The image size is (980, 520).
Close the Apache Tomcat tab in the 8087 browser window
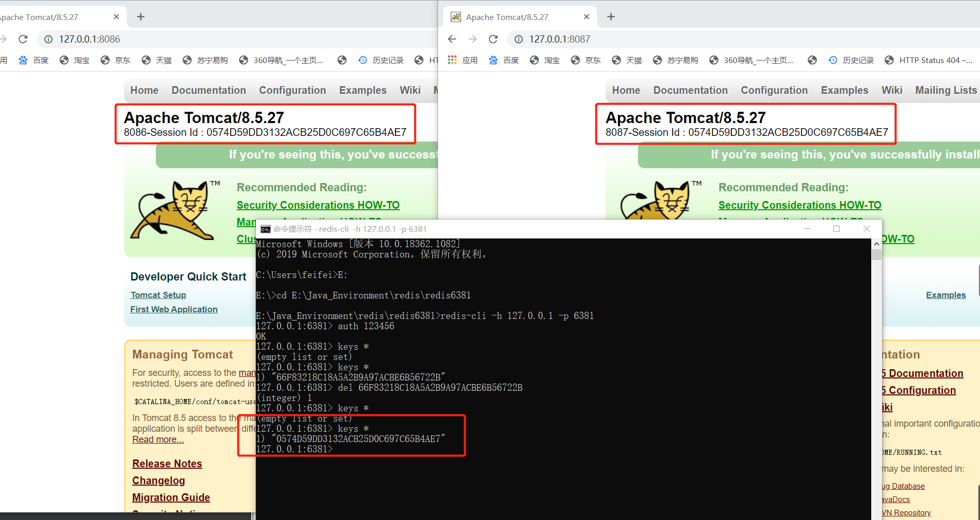click(587, 17)
